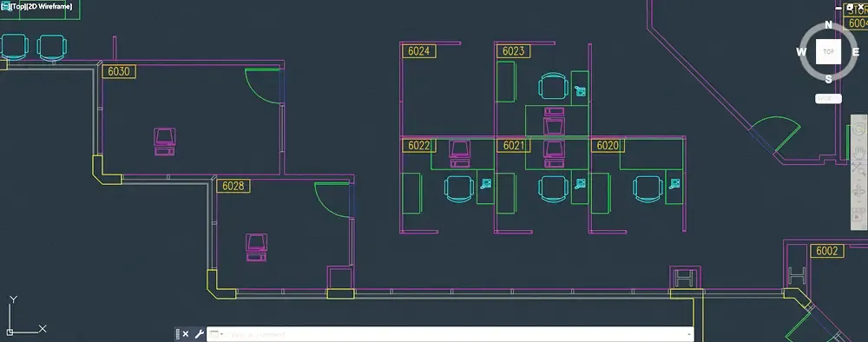Select room label 6002

pyautogui.click(x=827, y=251)
